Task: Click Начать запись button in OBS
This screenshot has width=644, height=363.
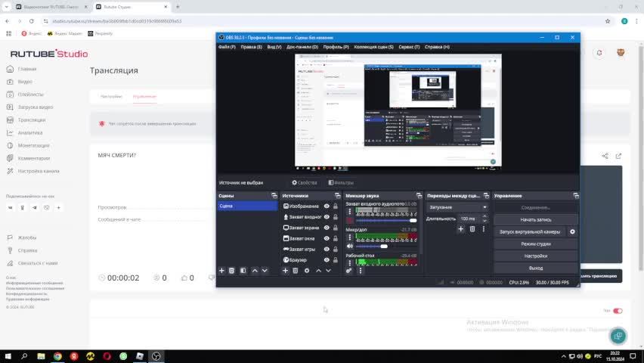Action: (x=536, y=219)
